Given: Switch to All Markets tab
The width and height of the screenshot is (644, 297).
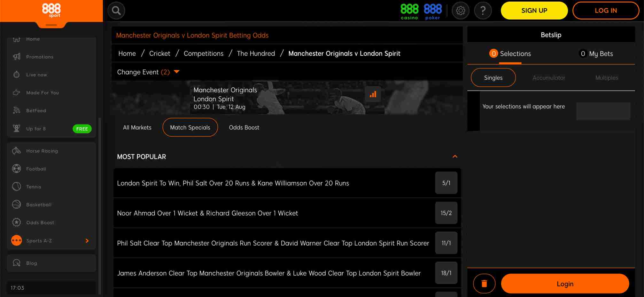Looking at the screenshot, I should (137, 127).
